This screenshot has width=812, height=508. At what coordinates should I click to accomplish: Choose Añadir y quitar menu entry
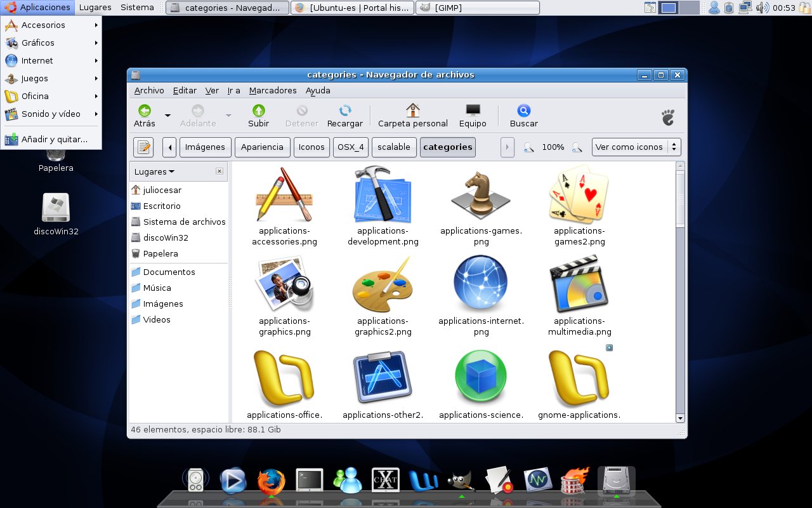pos(51,139)
